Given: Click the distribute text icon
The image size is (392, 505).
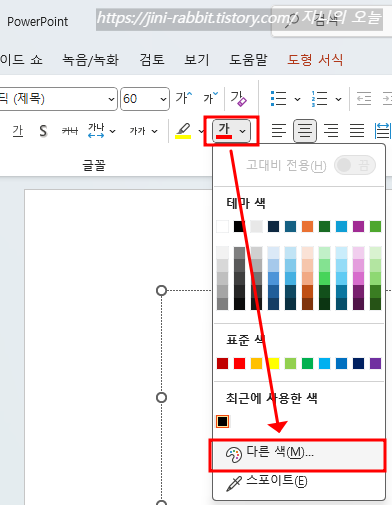Looking at the screenshot, I should click(x=383, y=131).
